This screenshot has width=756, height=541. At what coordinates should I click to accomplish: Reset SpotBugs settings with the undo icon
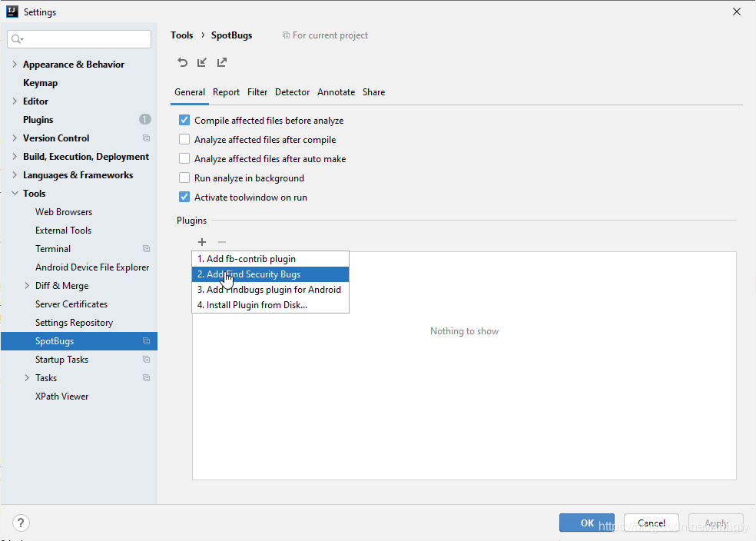coord(183,62)
